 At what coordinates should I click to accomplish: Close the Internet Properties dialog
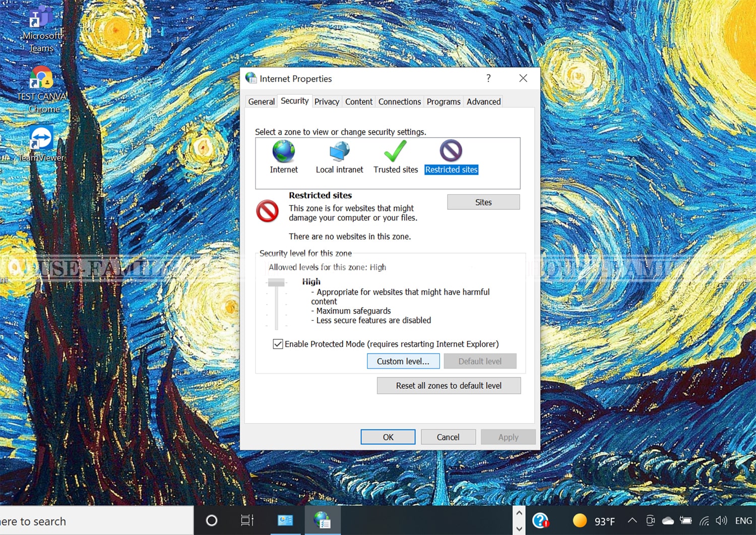point(523,78)
